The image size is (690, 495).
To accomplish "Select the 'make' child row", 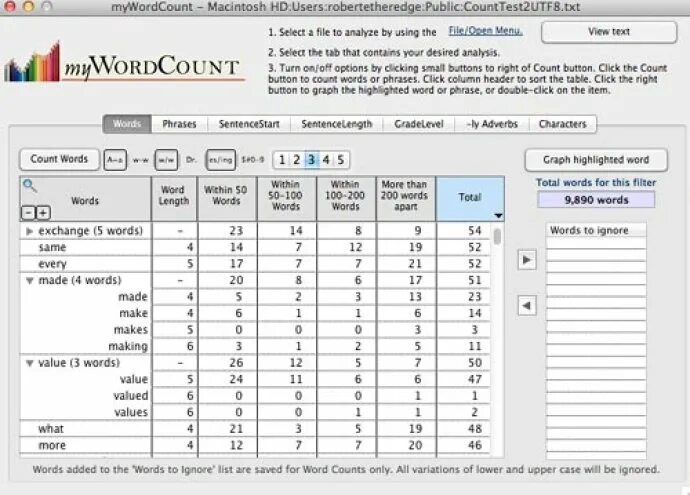I will coord(255,314).
